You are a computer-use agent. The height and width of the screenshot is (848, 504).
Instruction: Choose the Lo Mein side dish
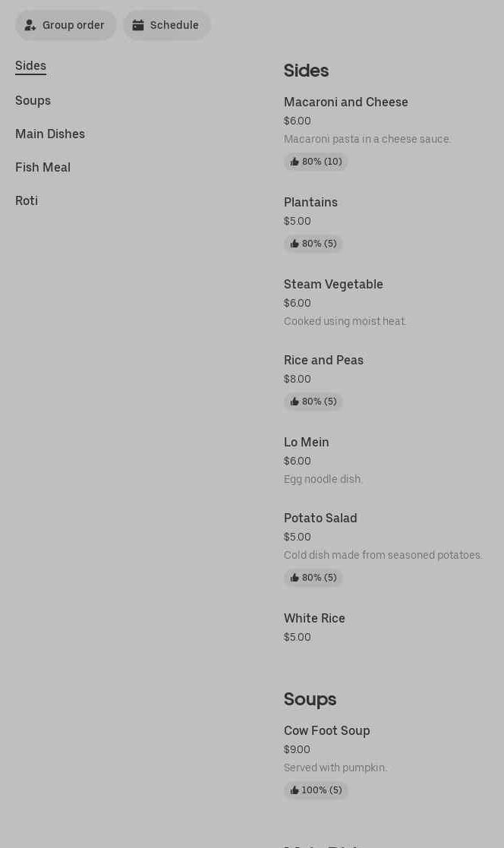pos(306,443)
